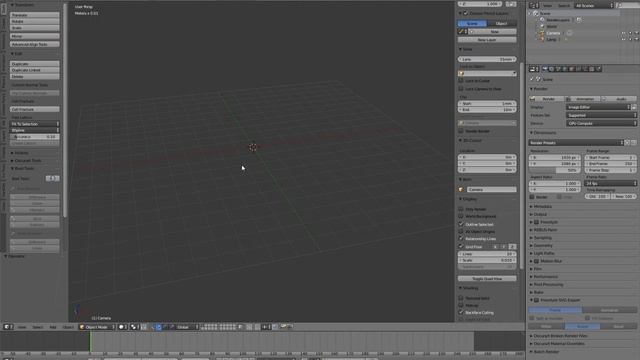Click the Lamp object icon in outliner
This screenshot has height=360, width=640.
[x=542, y=40]
